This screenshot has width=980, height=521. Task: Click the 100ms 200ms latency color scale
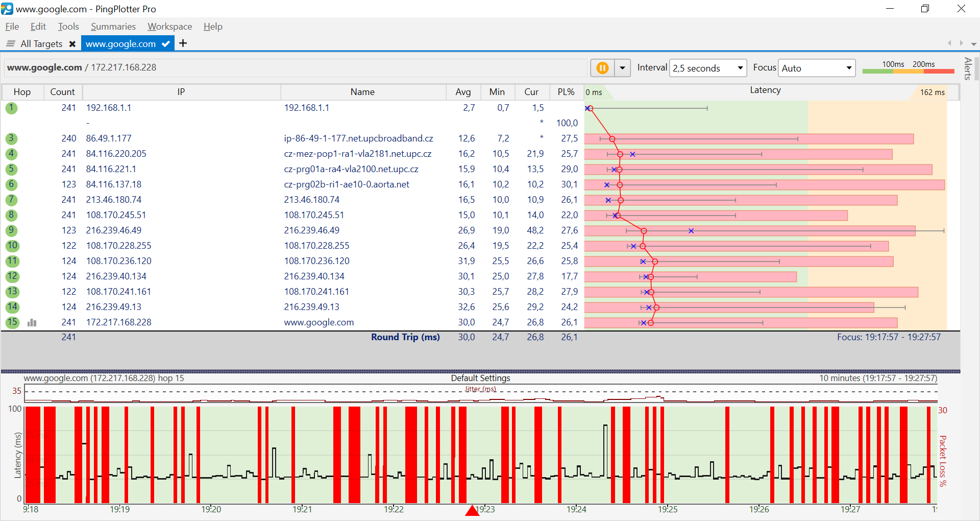point(908,67)
